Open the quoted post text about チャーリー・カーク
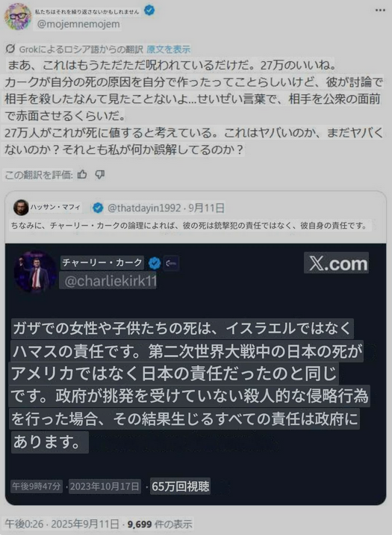The image size is (392, 535). (x=189, y=226)
